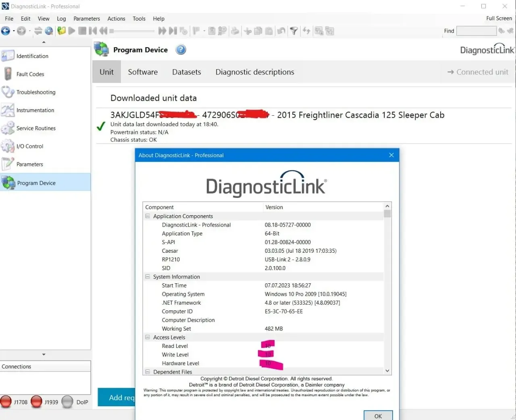Switch to the Datasets tab
The image size is (516, 420).
pyautogui.click(x=187, y=72)
